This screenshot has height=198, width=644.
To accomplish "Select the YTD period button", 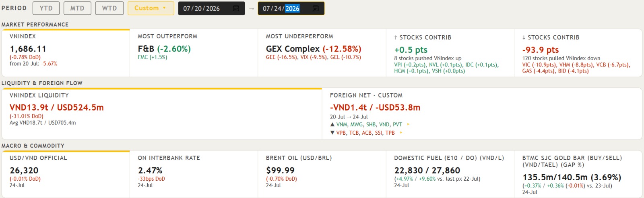I will tap(46, 8).
